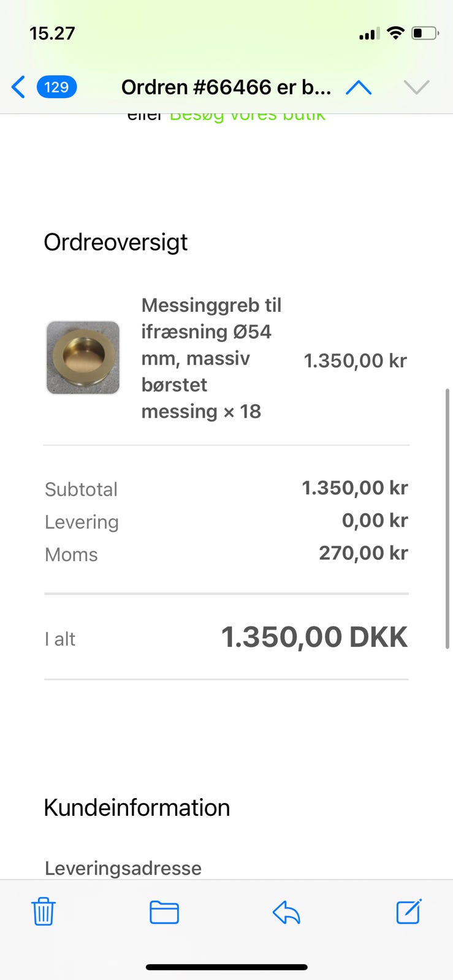Tap the 129 unread messages badge
Screen dimensions: 453x980
tap(56, 87)
